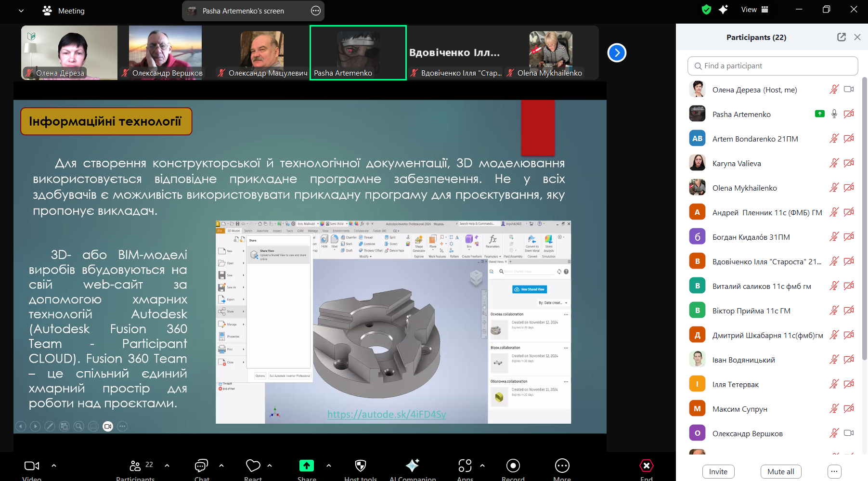Toggle video for Олександр Вершков in list

click(x=849, y=433)
